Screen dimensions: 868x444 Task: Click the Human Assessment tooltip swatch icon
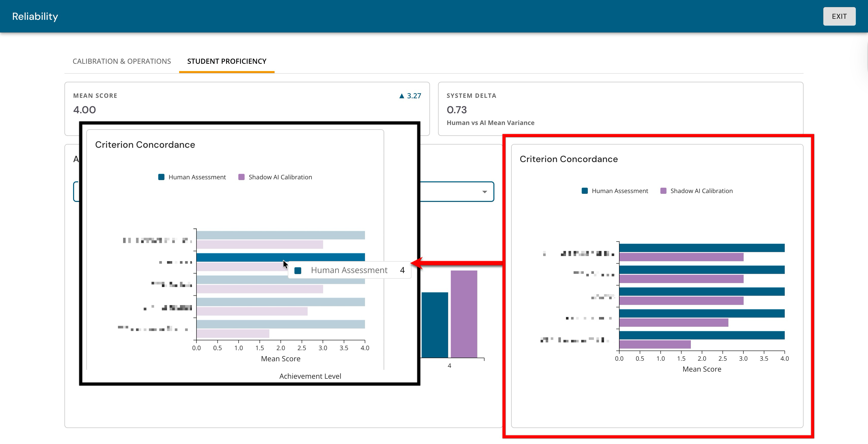point(298,270)
